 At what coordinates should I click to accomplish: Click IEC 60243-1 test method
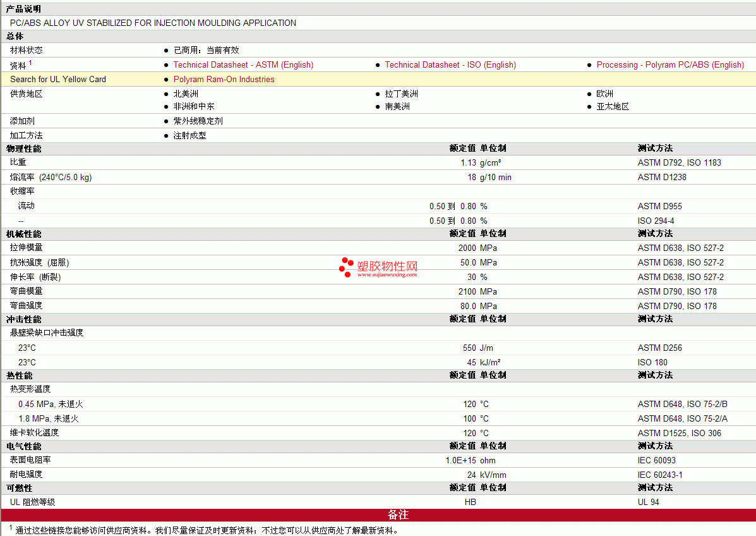point(660,475)
